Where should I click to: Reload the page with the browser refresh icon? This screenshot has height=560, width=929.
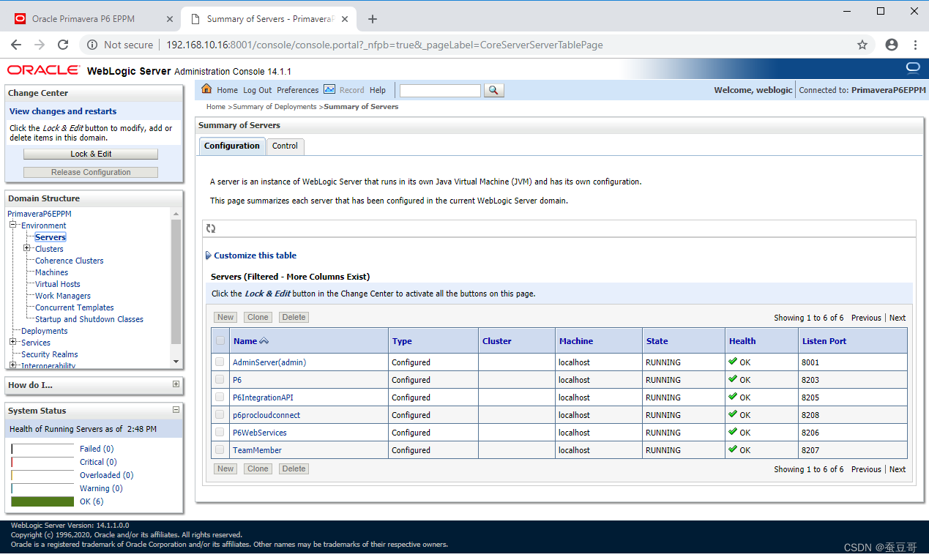pos(63,45)
